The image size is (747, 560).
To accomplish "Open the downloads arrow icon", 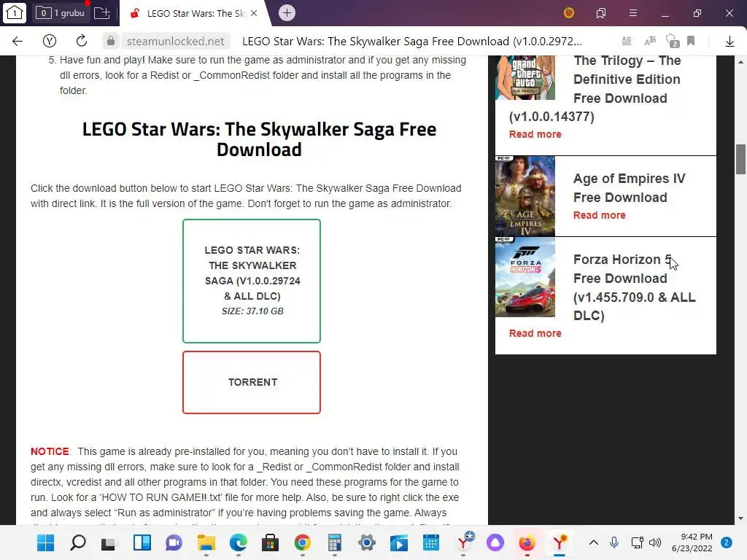I will [729, 42].
